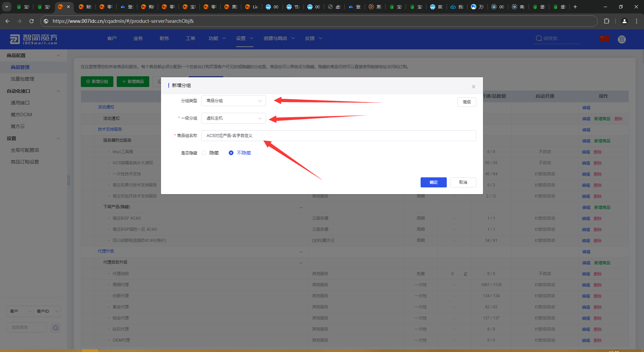The width and height of the screenshot is (644, 352).
Task: Open the 分组类型 dropdown showing 商品分组
Action: click(x=233, y=101)
